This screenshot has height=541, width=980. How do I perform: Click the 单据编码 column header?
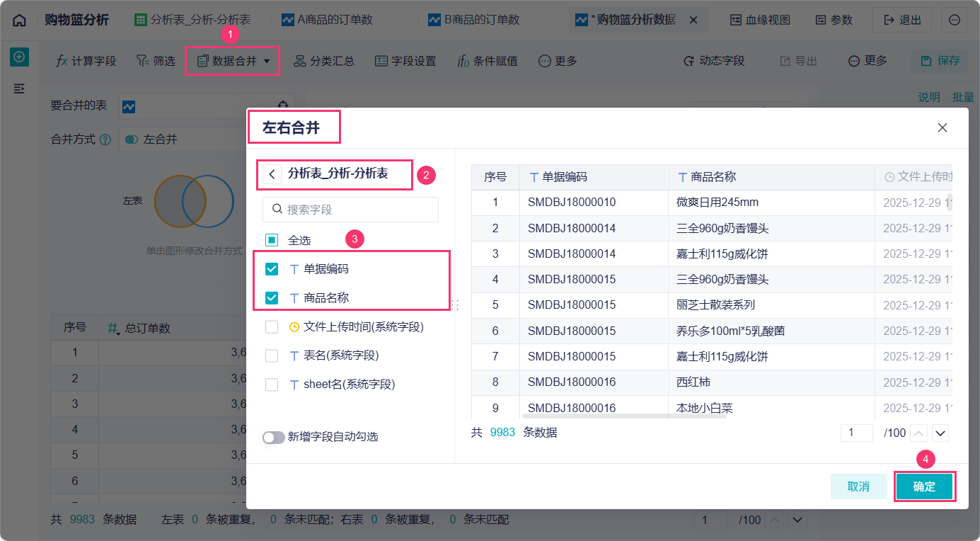594,177
